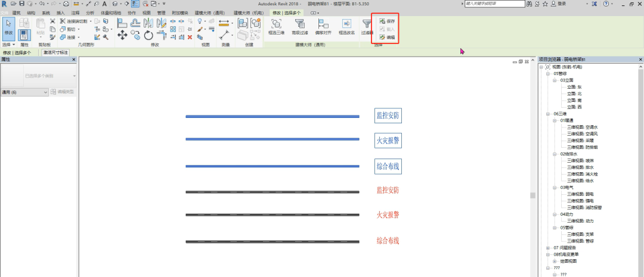Click 框选改名 tool

[x=346, y=27]
